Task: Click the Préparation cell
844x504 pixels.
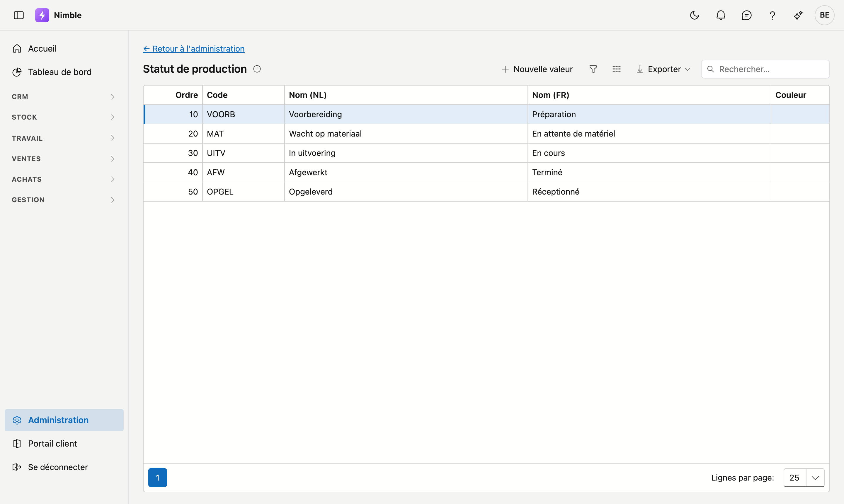Action: click(x=649, y=115)
